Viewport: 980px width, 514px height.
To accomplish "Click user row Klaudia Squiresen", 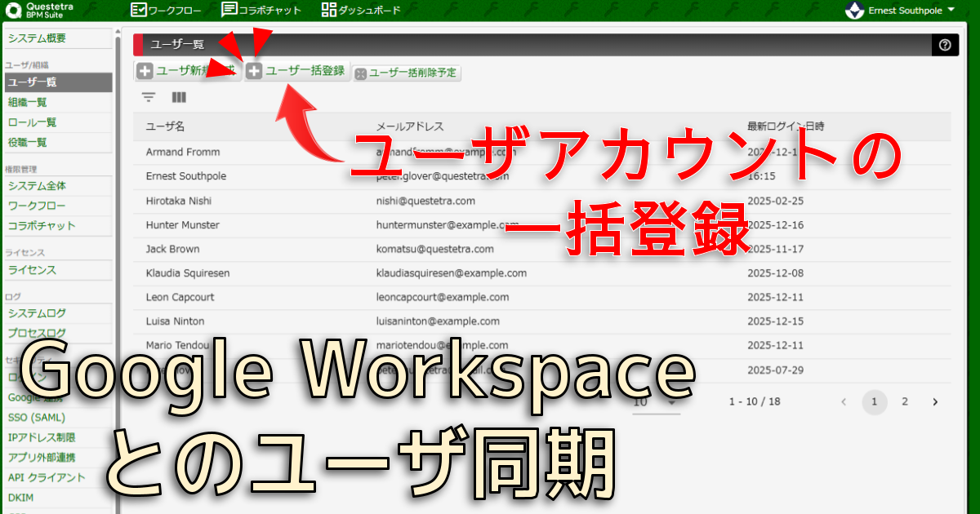I will (x=542, y=273).
